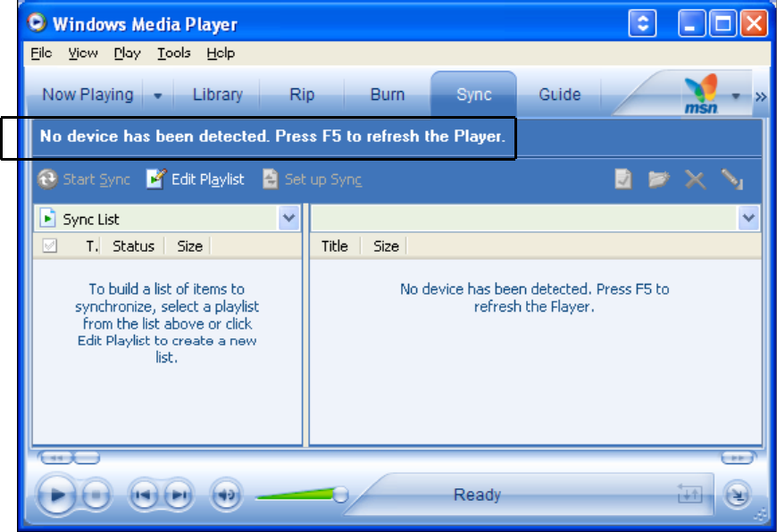Open the Play menu

click(x=128, y=53)
